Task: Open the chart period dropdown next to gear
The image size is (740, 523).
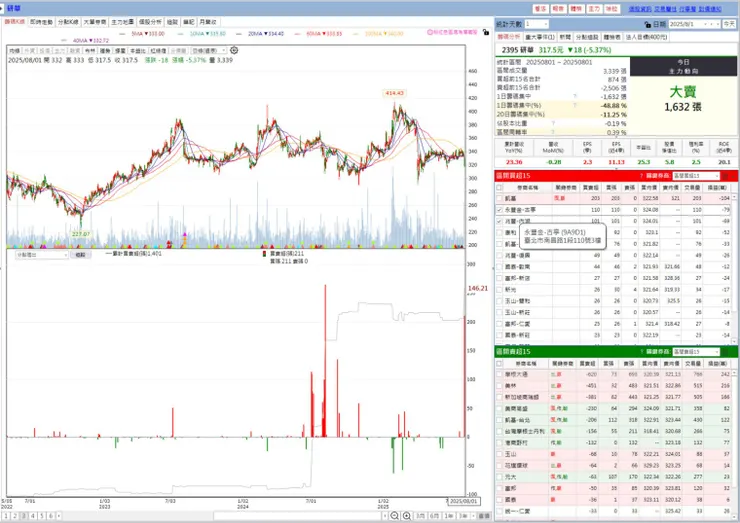Action: click(209, 51)
